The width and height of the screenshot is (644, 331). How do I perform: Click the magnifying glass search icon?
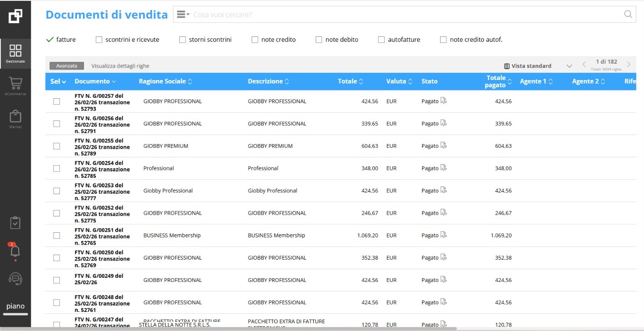tap(628, 15)
